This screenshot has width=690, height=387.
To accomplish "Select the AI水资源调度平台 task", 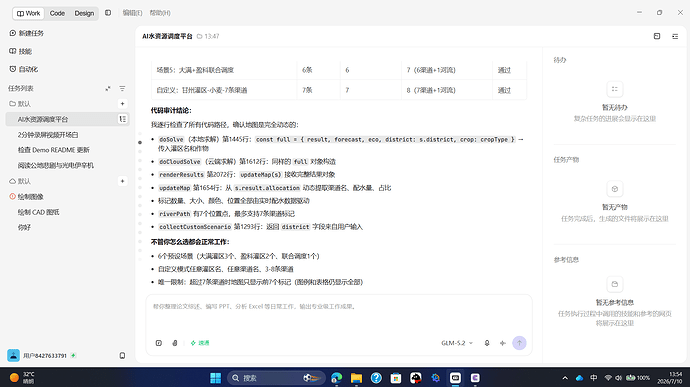I will point(43,119).
